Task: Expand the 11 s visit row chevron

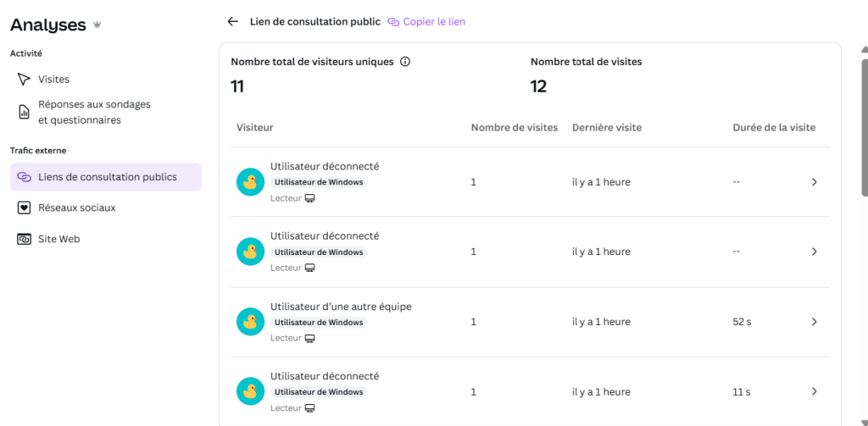Action: pos(814,391)
